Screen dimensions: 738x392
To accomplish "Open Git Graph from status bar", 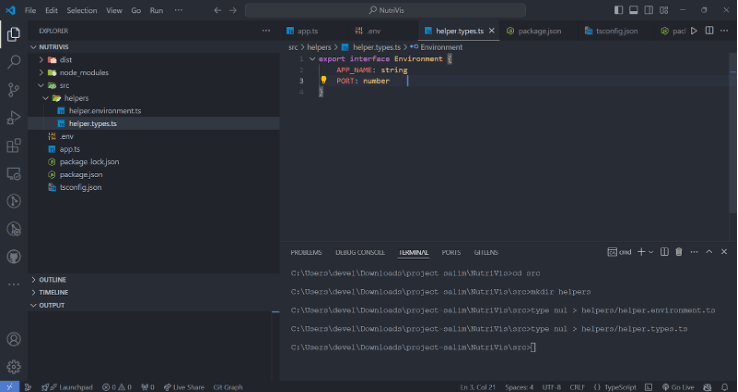I will (x=228, y=387).
